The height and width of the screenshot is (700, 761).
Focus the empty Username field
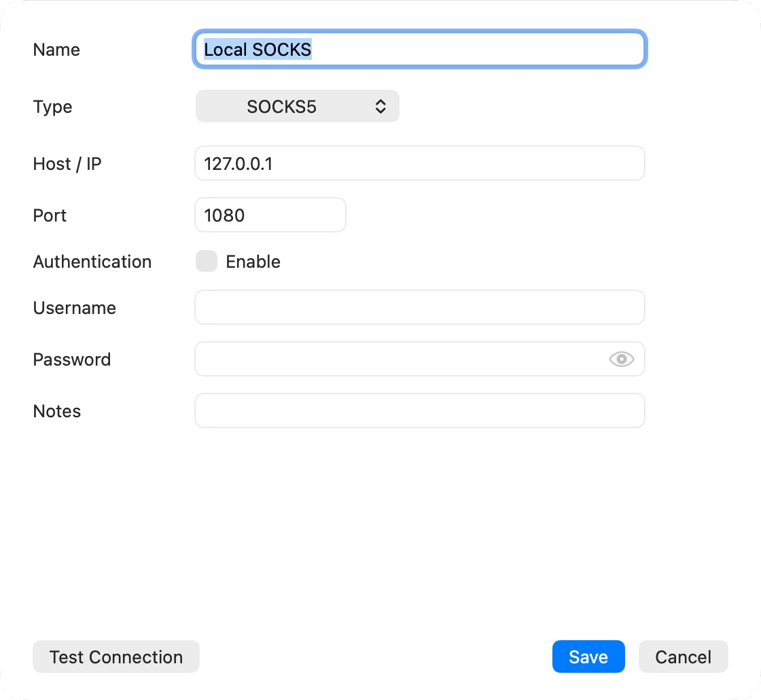pyautogui.click(x=420, y=307)
